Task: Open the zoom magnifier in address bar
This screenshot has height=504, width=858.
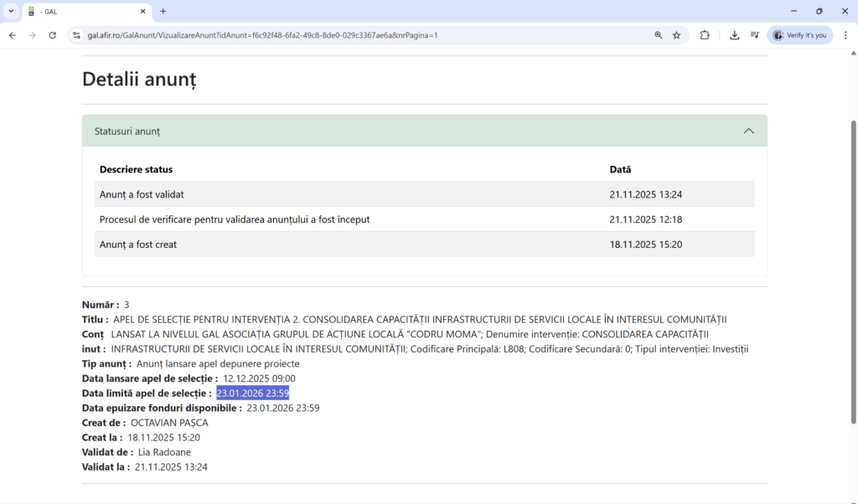Action: (659, 35)
